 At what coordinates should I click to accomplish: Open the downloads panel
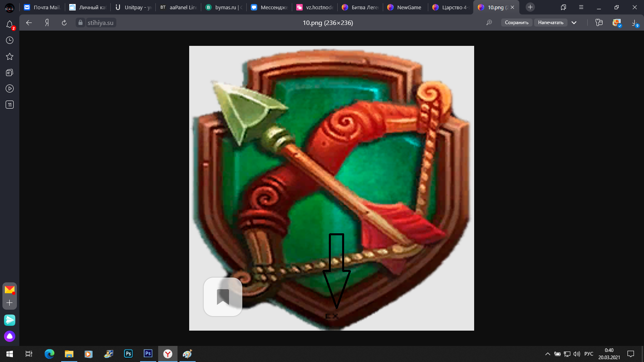pos(635,23)
